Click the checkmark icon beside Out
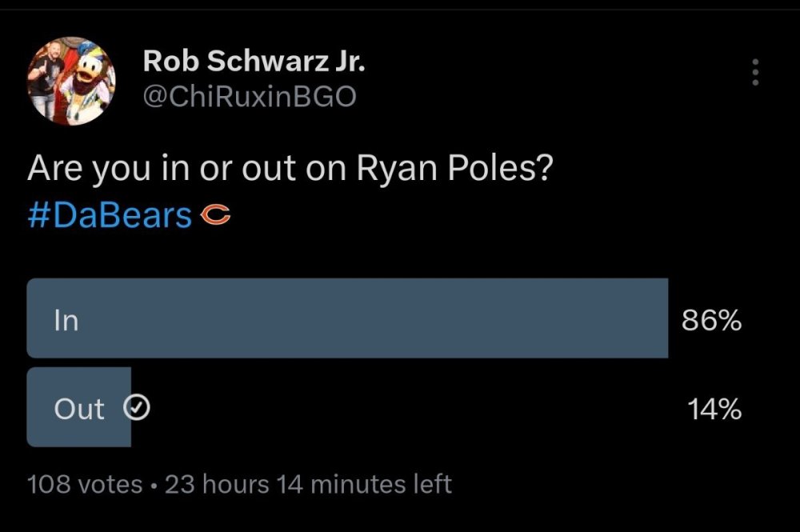Screen dimensions: 800x532 pos(138,409)
